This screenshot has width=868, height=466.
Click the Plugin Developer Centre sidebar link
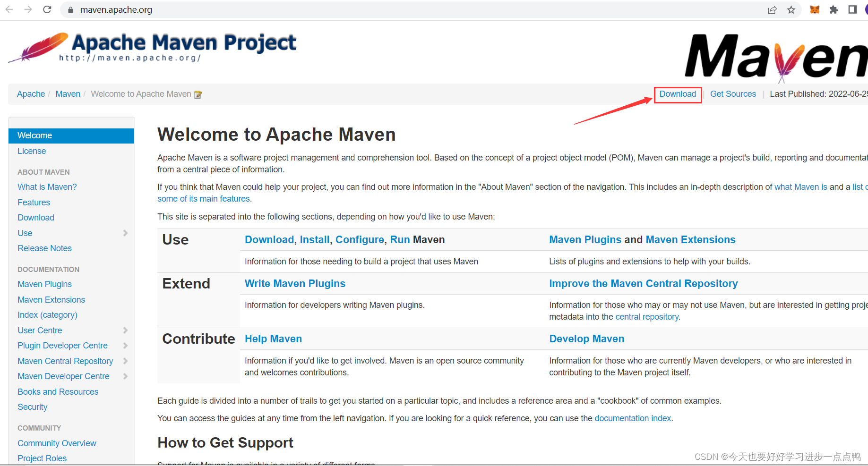pos(62,346)
